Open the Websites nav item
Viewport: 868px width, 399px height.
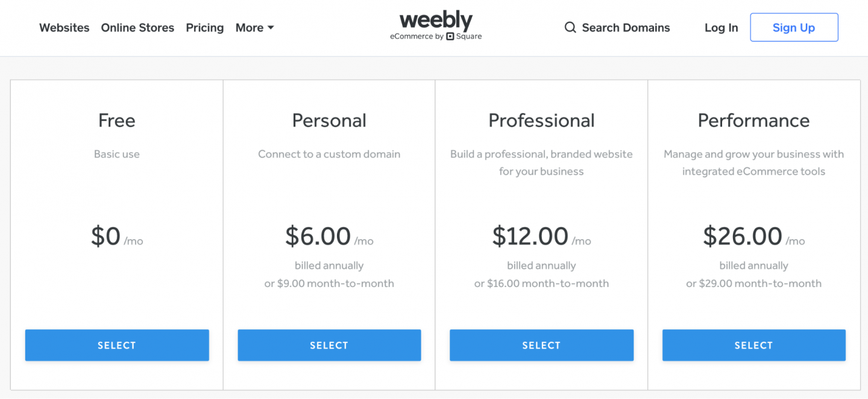(64, 28)
